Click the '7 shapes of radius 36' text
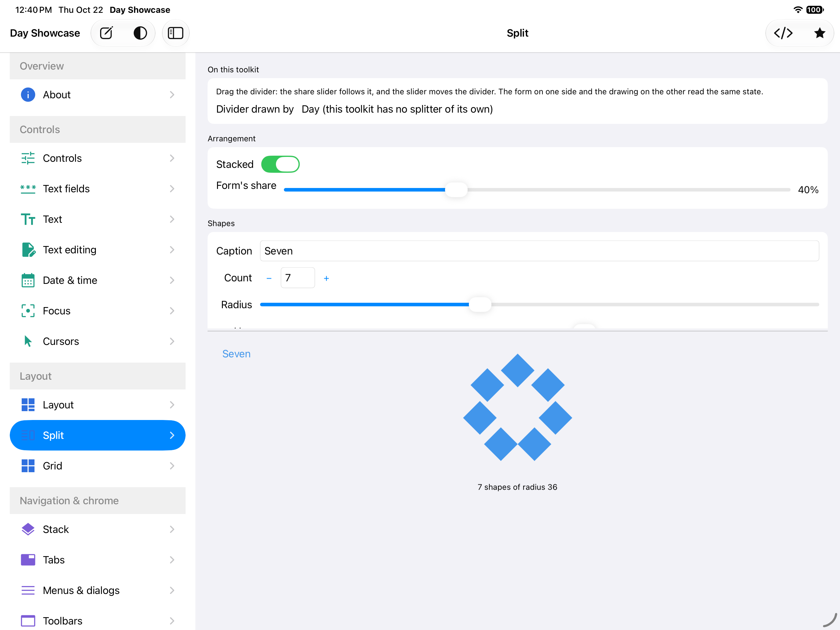 pyautogui.click(x=517, y=487)
